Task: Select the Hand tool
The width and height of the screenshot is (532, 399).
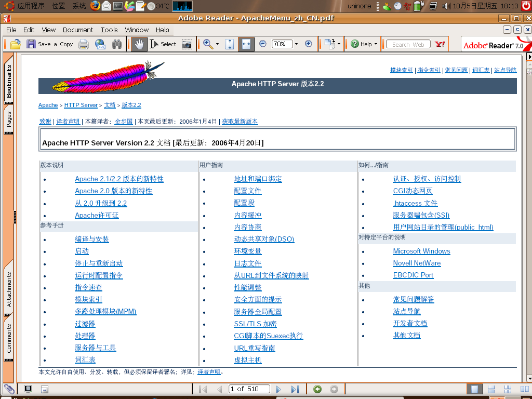Action: pyautogui.click(x=139, y=44)
